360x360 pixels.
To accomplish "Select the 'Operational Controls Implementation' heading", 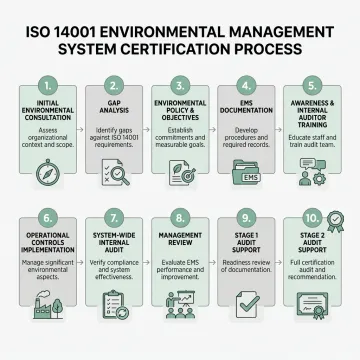I will point(48,242).
